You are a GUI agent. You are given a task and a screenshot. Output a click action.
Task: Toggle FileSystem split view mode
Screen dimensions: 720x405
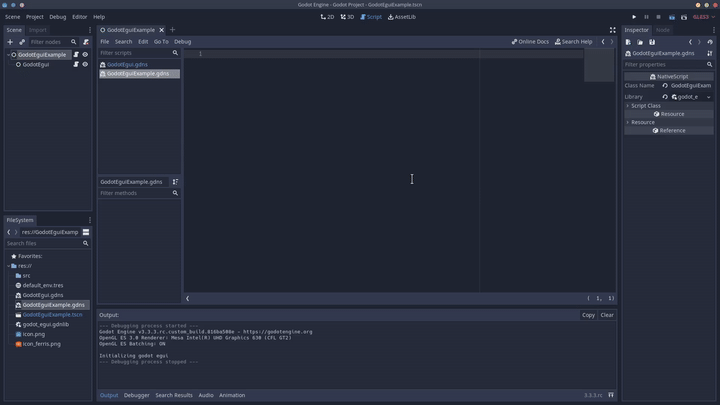click(86, 232)
